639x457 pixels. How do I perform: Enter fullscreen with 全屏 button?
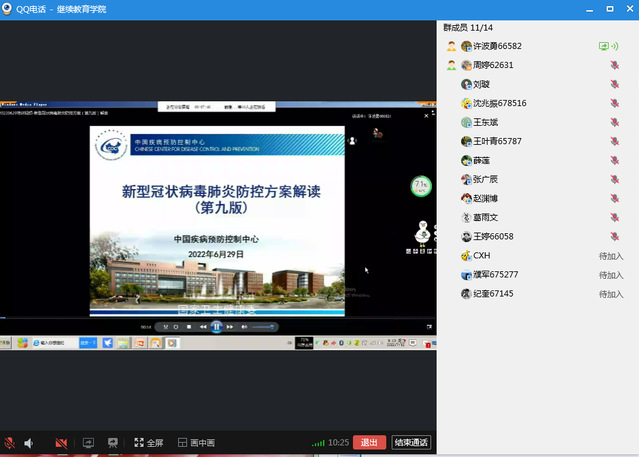(x=147, y=442)
